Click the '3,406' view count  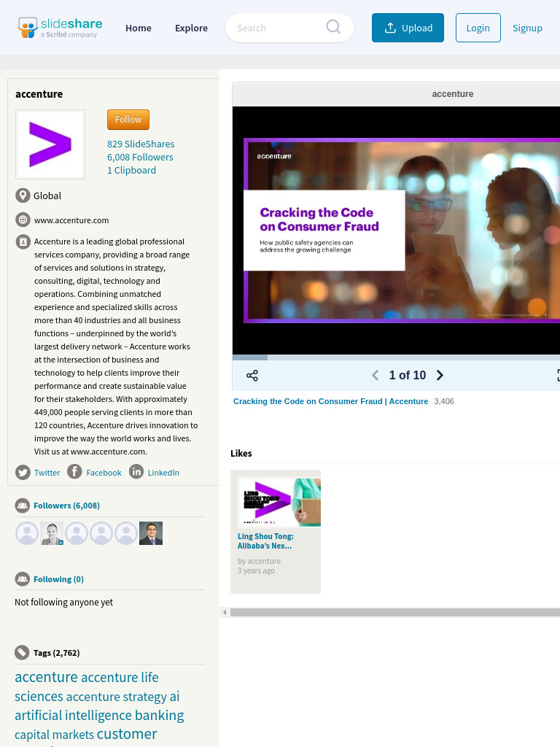pyautogui.click(x=444, y=401)
